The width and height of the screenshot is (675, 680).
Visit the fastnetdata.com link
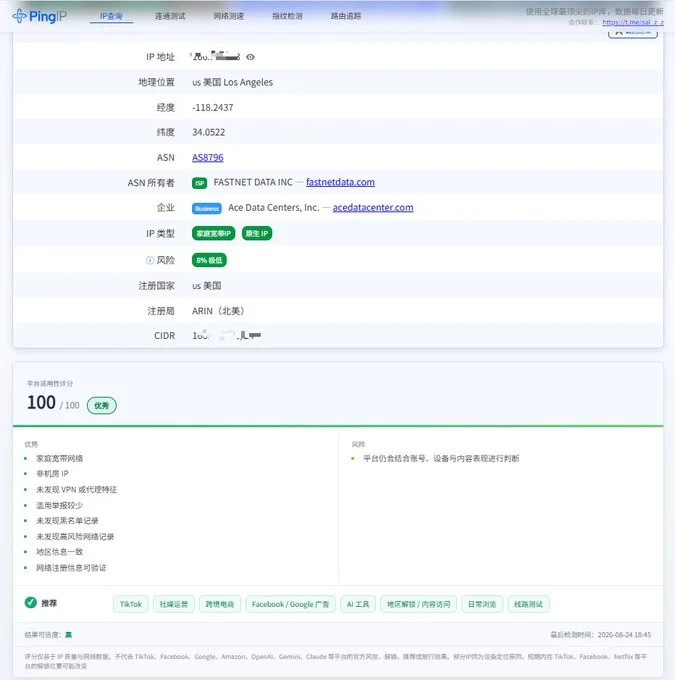tap(341, 182)
